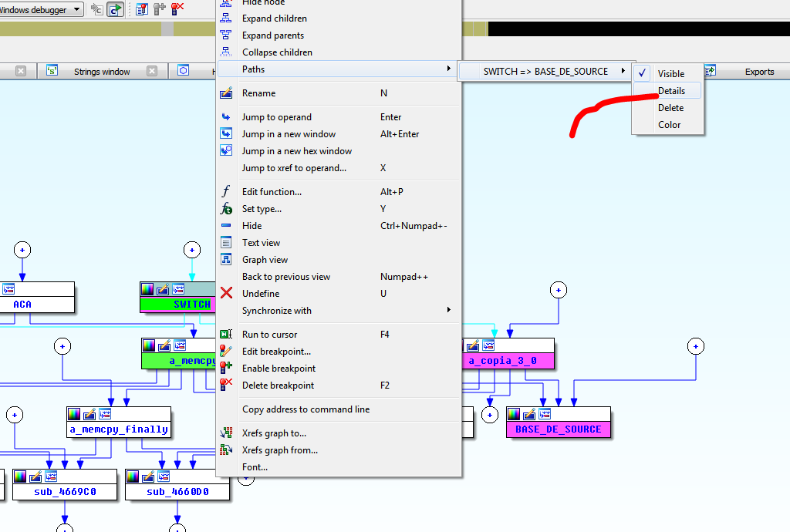Open the SWITCH => BASE_DE_SOURCE path submenu
This screenshot has height=532, width=790.
pos(546,72)
